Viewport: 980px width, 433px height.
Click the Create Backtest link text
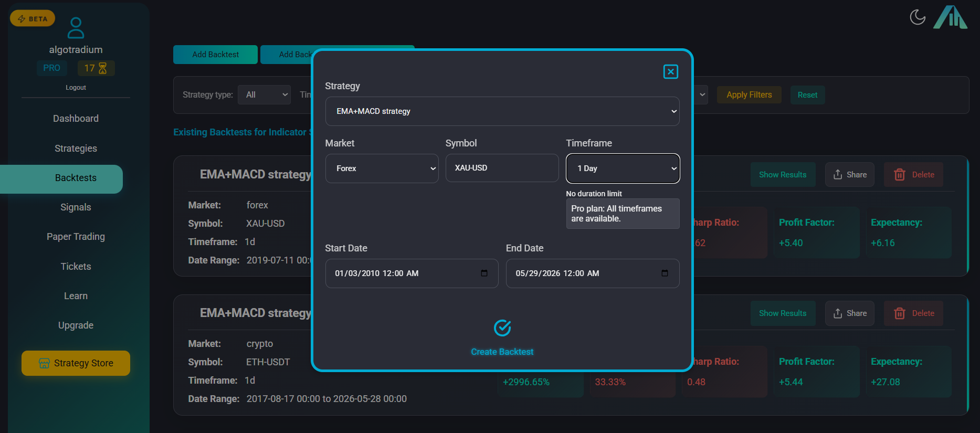(x=502, y=352)
